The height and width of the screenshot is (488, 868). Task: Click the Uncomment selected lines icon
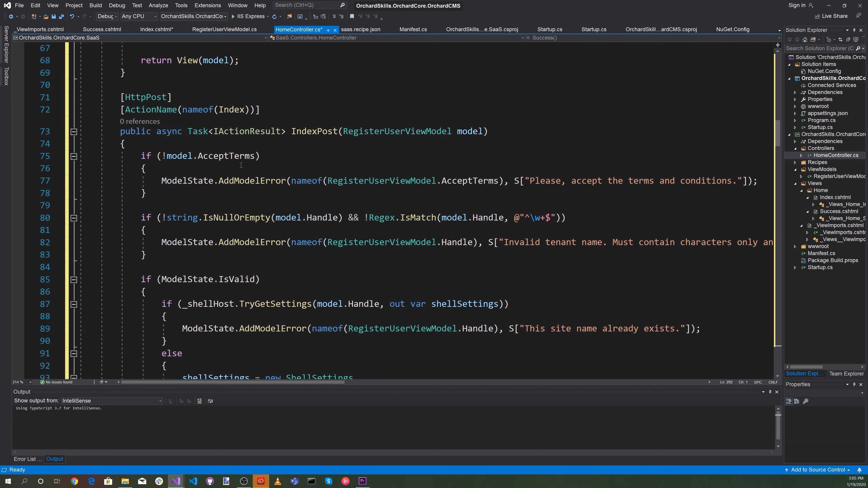pyautogui.click(x=341, y=16)
